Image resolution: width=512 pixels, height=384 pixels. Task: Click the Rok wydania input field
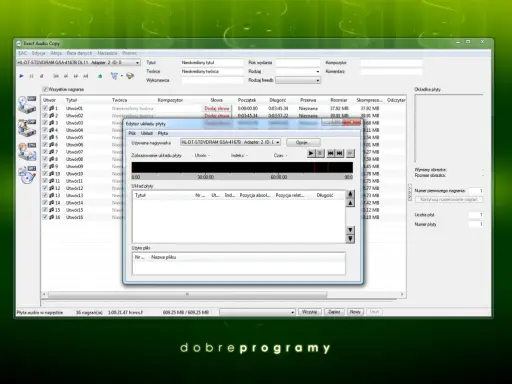tap(298, 63)
